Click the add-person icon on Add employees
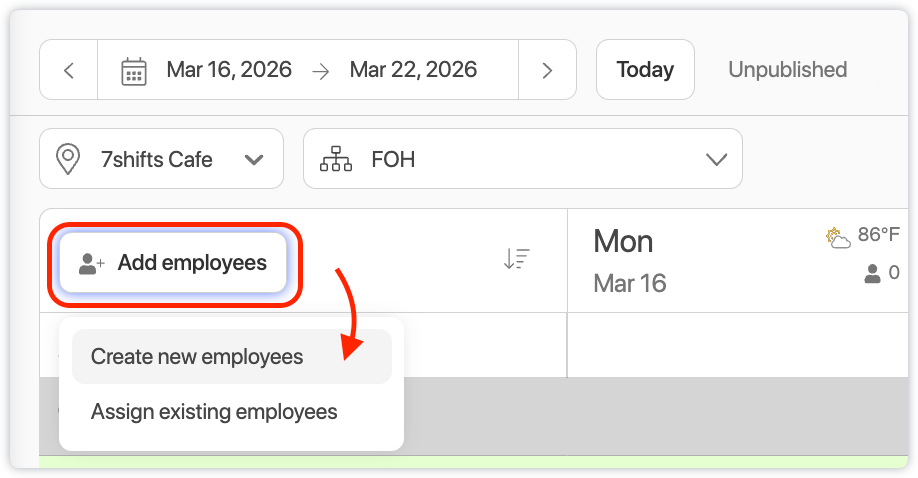This screenshot has height=478, width=918. [x=92, y=264]
